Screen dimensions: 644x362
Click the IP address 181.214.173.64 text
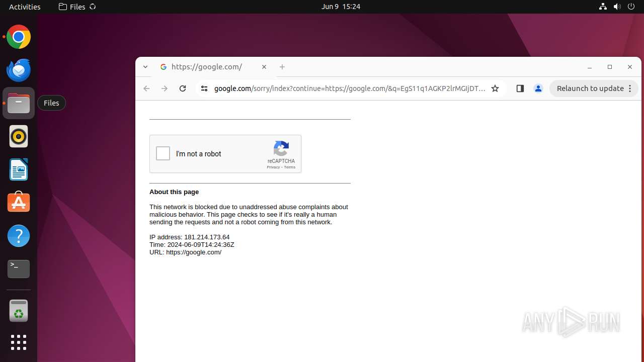point(189,237)
